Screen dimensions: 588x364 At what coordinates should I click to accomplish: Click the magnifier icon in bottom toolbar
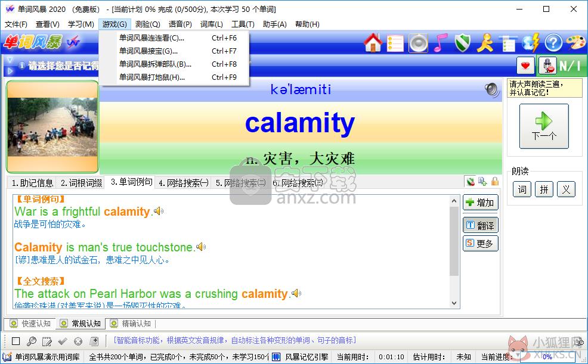[x=32, y=341]
